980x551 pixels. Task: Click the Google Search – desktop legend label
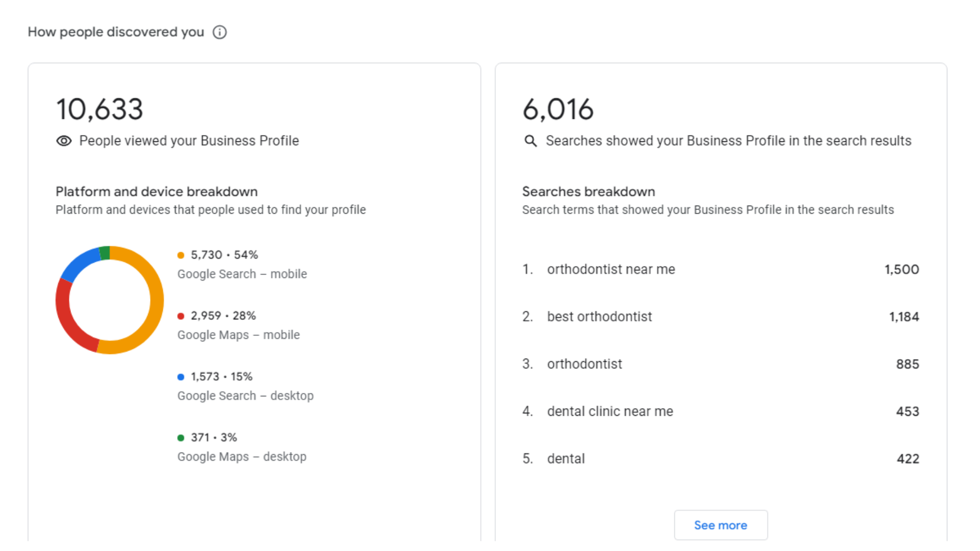tap(246, 396)
